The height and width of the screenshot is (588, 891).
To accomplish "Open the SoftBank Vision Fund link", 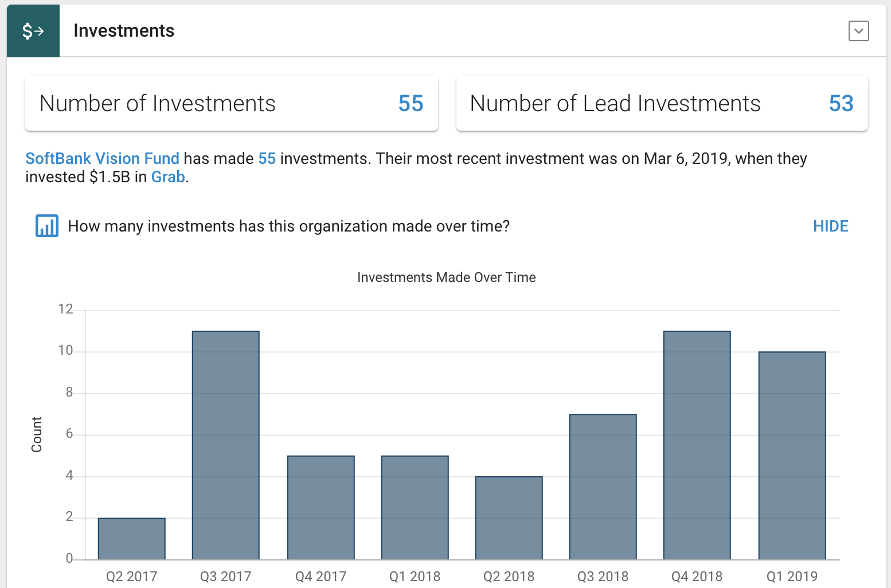I will point(102,158).
